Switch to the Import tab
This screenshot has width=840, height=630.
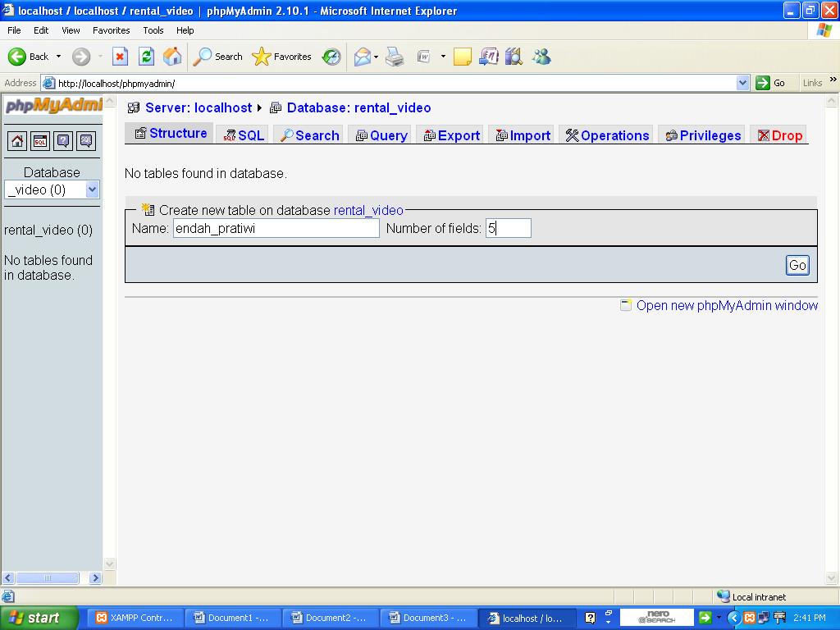(523, 135)
